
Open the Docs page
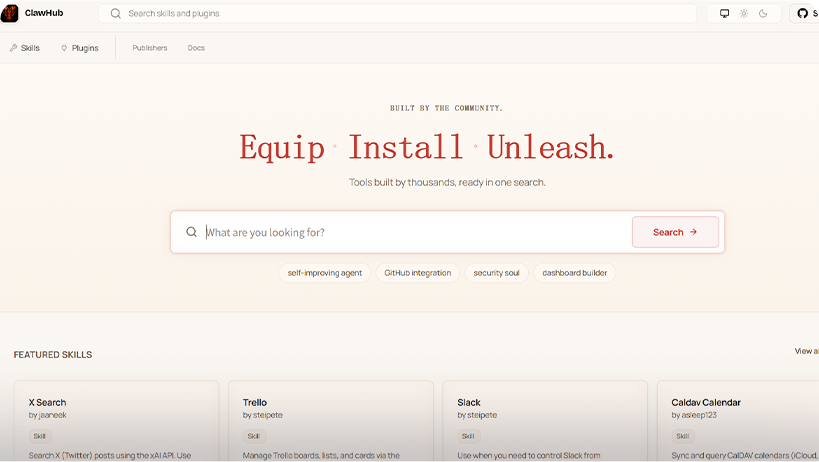[x=196, y=48]
